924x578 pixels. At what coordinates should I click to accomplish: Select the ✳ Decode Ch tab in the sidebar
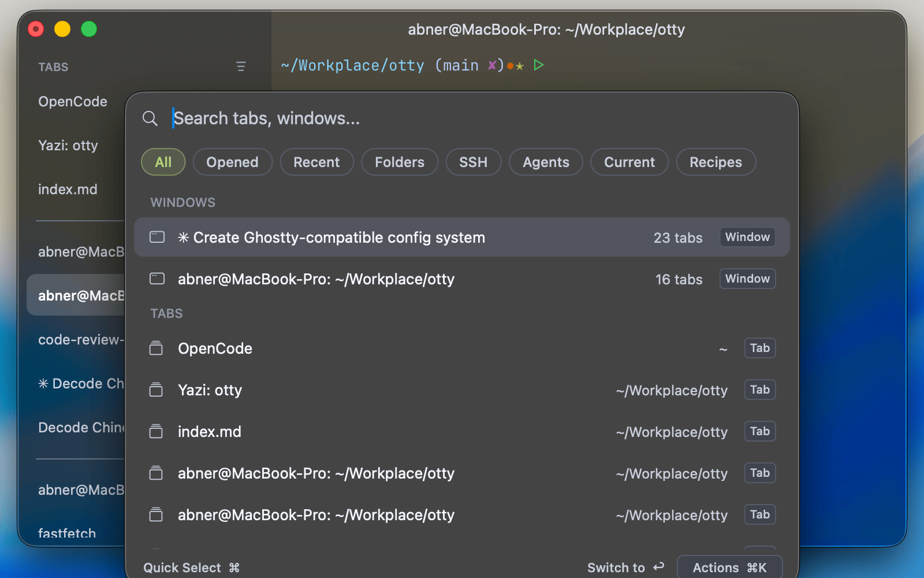point(81,384)
